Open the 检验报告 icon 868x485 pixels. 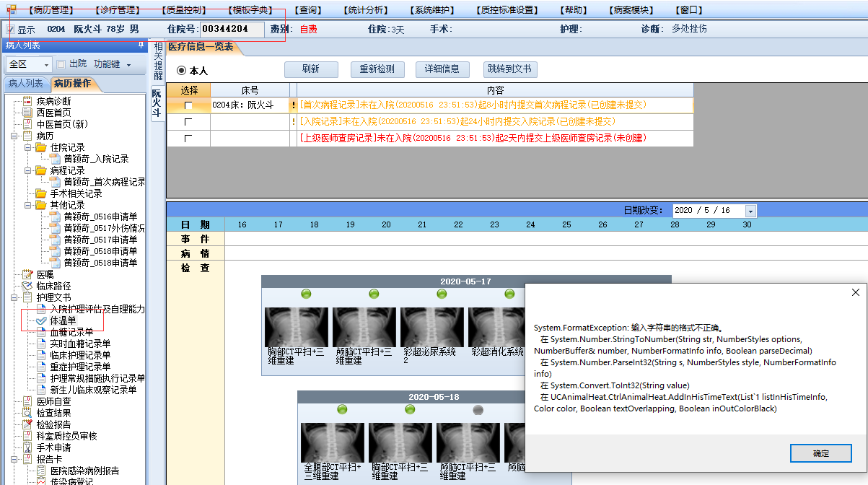27,424
